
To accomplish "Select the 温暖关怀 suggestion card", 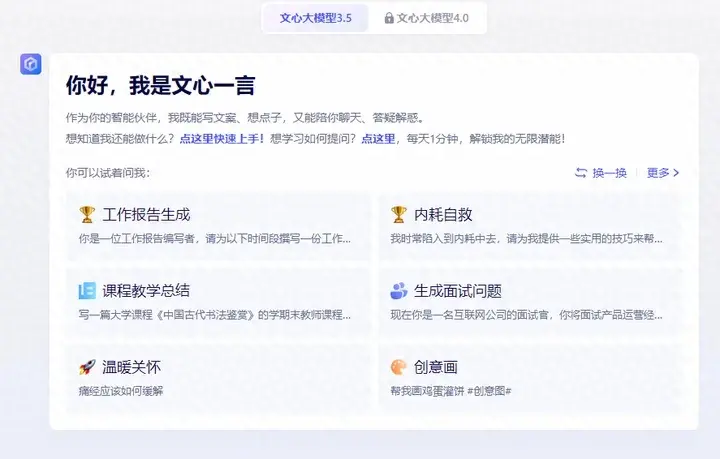I will (x=218, y=378).
